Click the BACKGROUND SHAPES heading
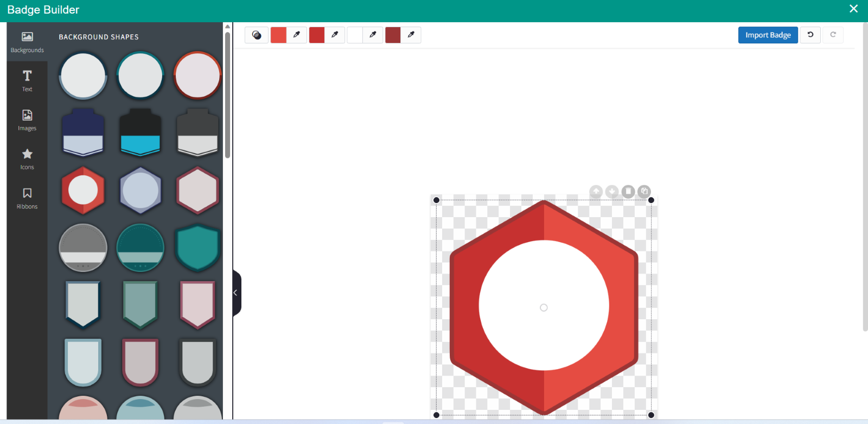 [x=99, y=37]
